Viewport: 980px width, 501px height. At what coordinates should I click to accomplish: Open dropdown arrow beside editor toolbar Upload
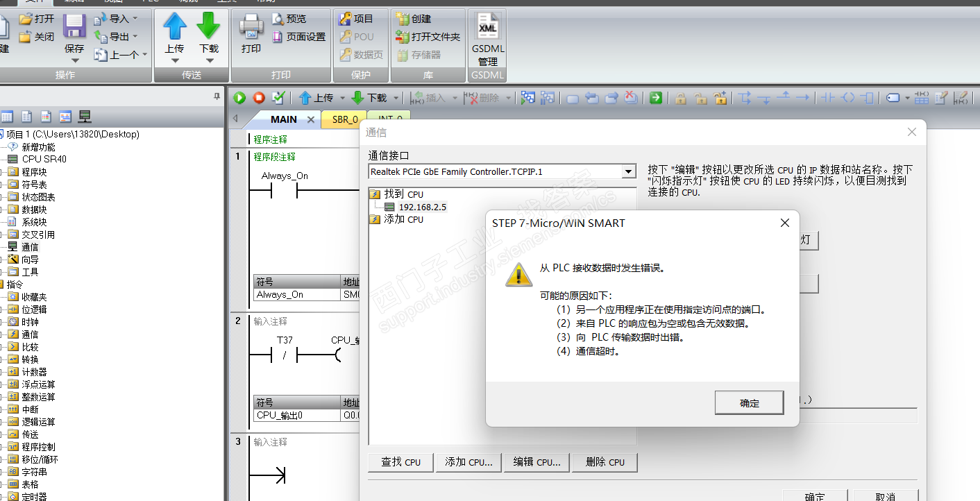(x=343, y=98)
